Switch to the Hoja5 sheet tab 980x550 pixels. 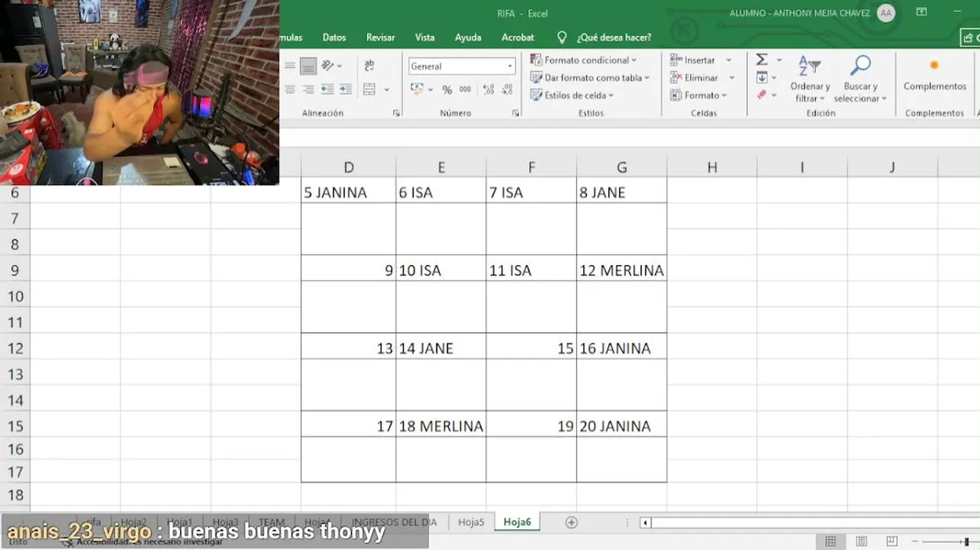click(471, 522)
